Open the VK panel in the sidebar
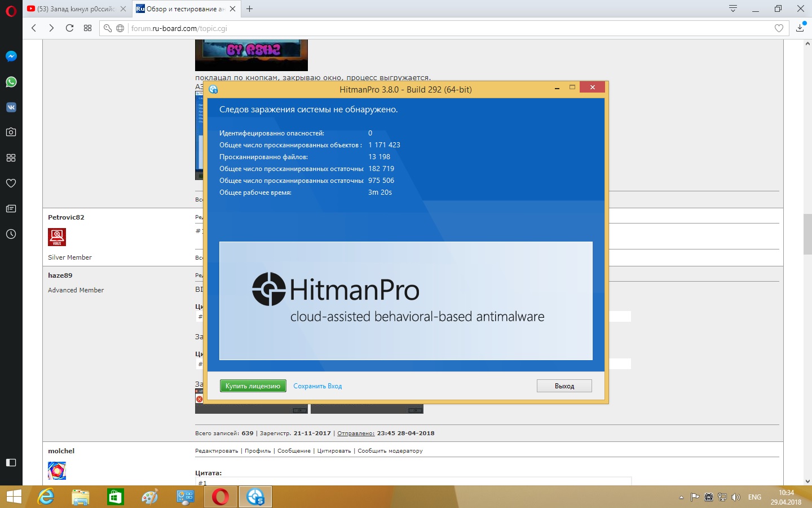Screen dimensions: 812x508 [11, 107]
